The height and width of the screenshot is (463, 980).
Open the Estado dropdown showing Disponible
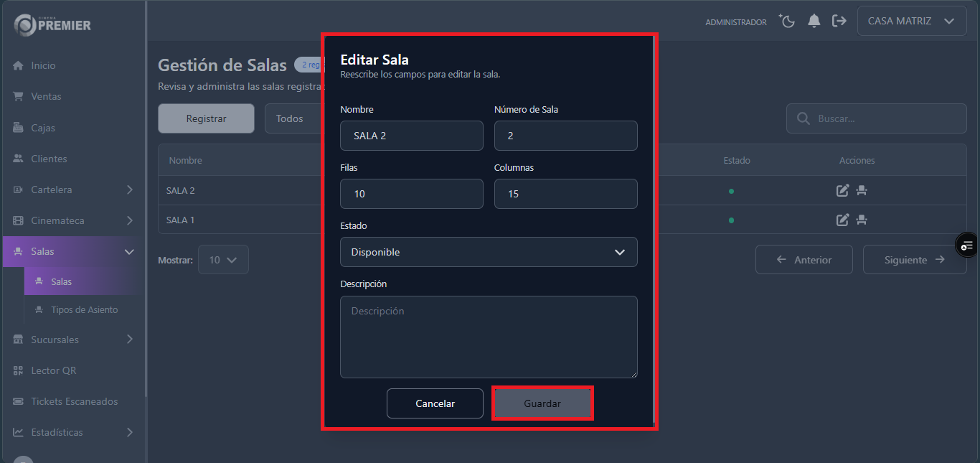(x=489, y=252)
